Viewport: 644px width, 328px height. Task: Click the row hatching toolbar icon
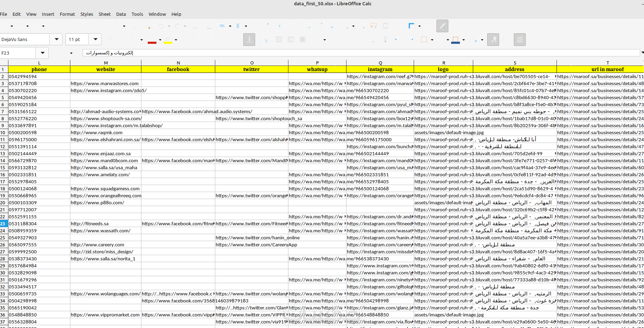(x=222, y=26)
